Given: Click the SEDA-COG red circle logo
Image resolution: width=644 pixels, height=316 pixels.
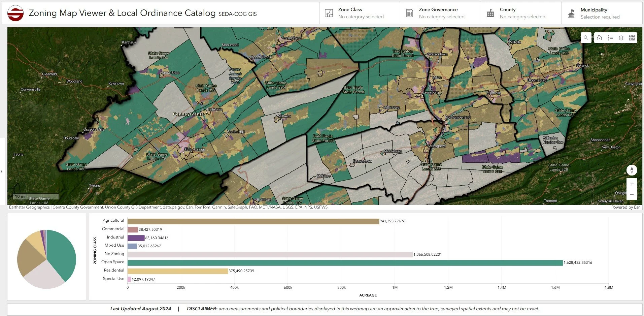Looking at the screenshot, I should pos(15,13).
